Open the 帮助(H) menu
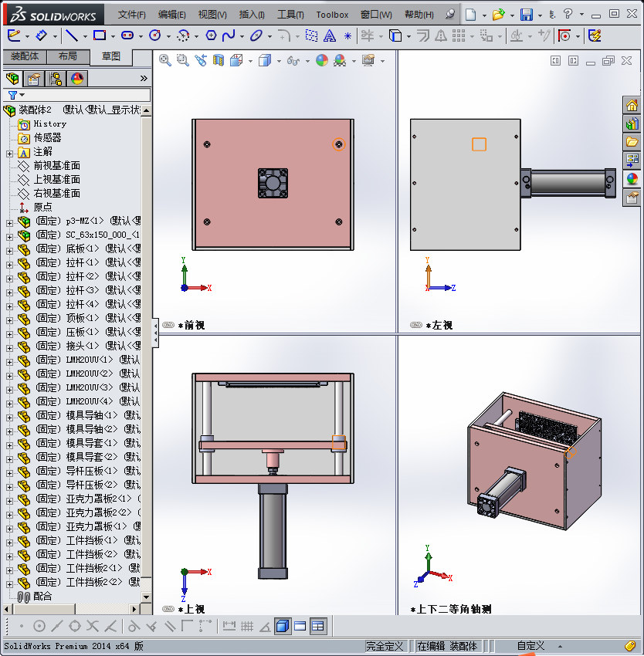The image size is (644, 656). (419, 15)
